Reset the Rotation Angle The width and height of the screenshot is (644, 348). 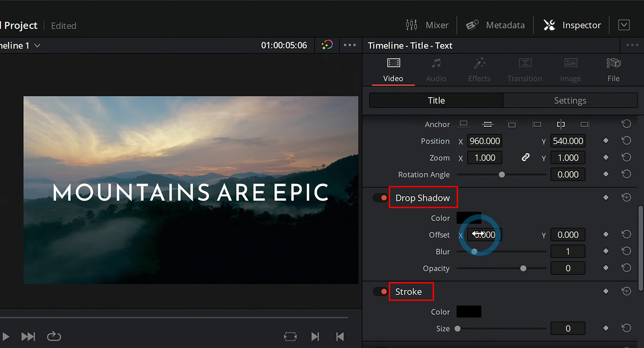626,175
